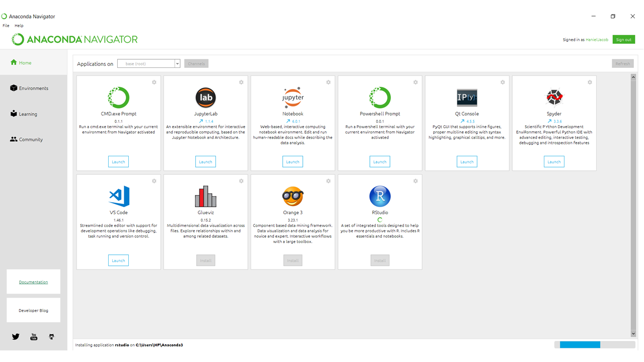
Task: Click the Spyder application icon
Action: point(554,98)
